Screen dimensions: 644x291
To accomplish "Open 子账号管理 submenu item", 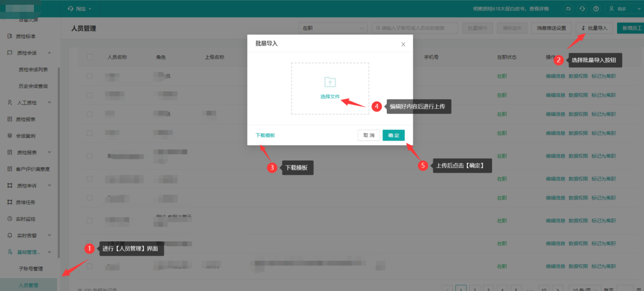I will (31, 268).
